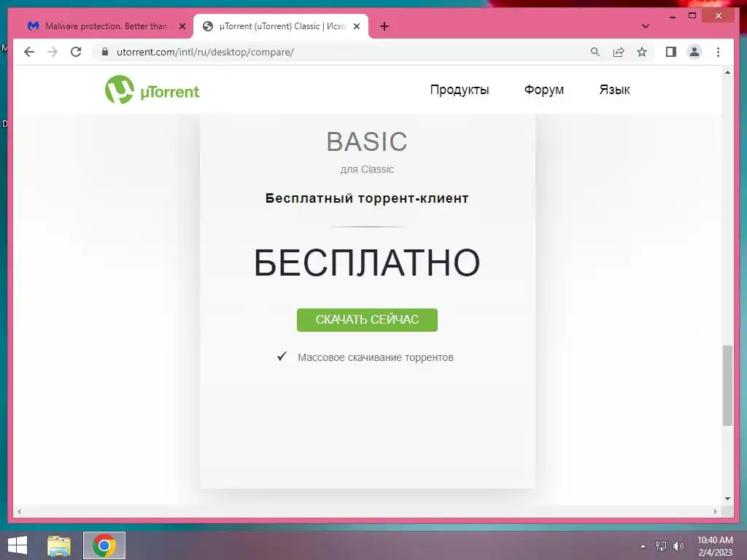This screenshot has width=747, height=560.
Task: Minimize the Chrome window
Action: tap(672, 16)
